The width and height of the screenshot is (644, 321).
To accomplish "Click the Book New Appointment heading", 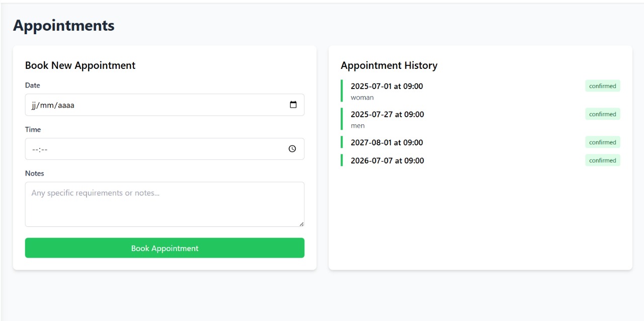I will (x=80, y=65).
